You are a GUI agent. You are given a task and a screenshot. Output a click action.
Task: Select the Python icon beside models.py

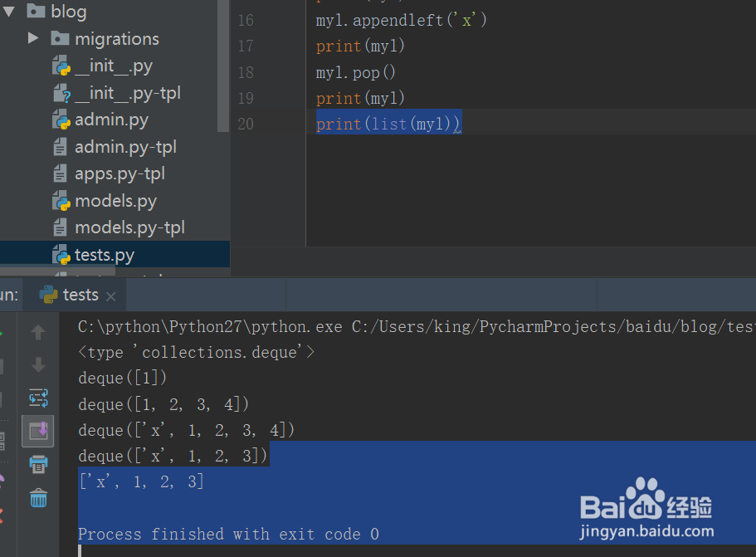click(63, 200)
